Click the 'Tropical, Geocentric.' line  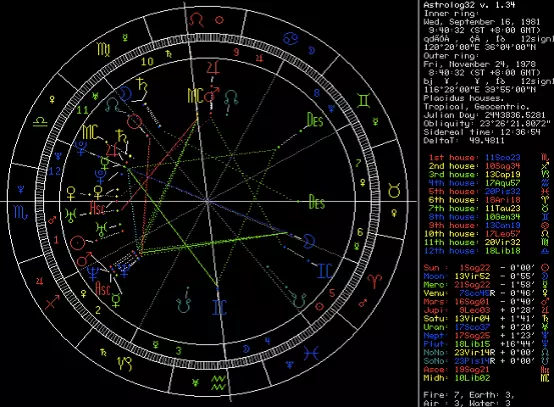click(x=476, y=106)
